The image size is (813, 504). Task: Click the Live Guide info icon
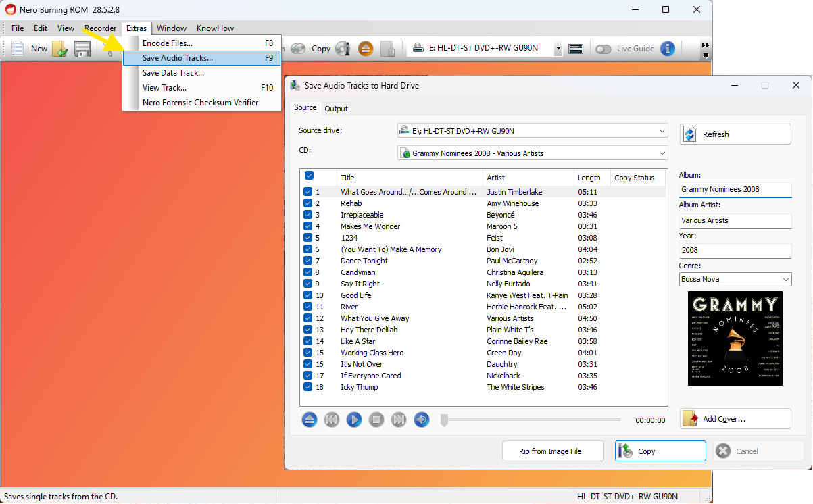tap(667, 49)
